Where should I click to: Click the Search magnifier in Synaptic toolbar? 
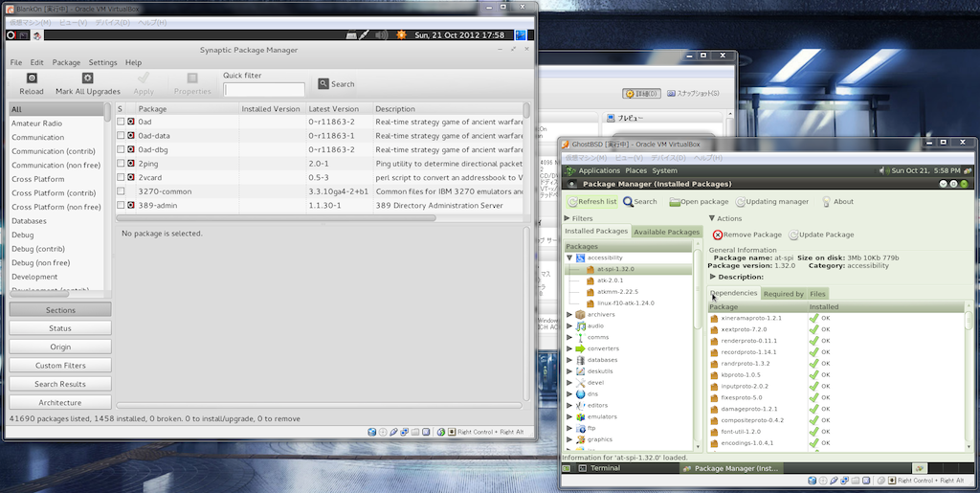click(x=323, y=83)
